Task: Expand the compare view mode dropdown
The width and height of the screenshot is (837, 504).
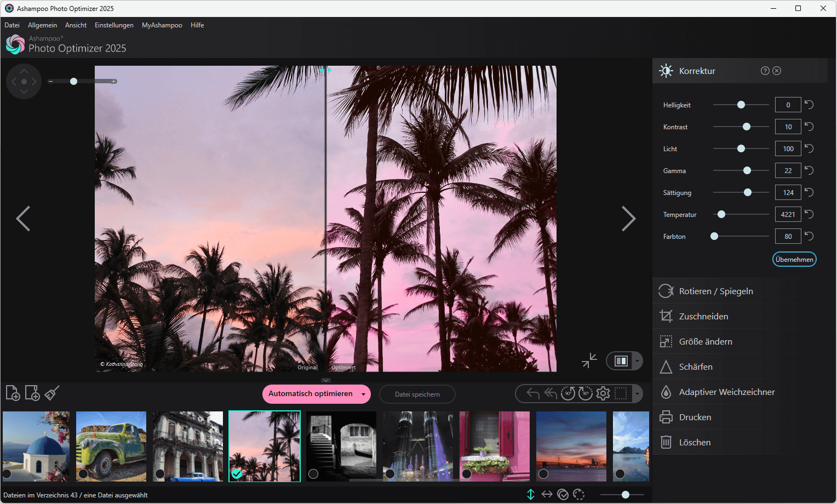Action: (x=637, y=360)
